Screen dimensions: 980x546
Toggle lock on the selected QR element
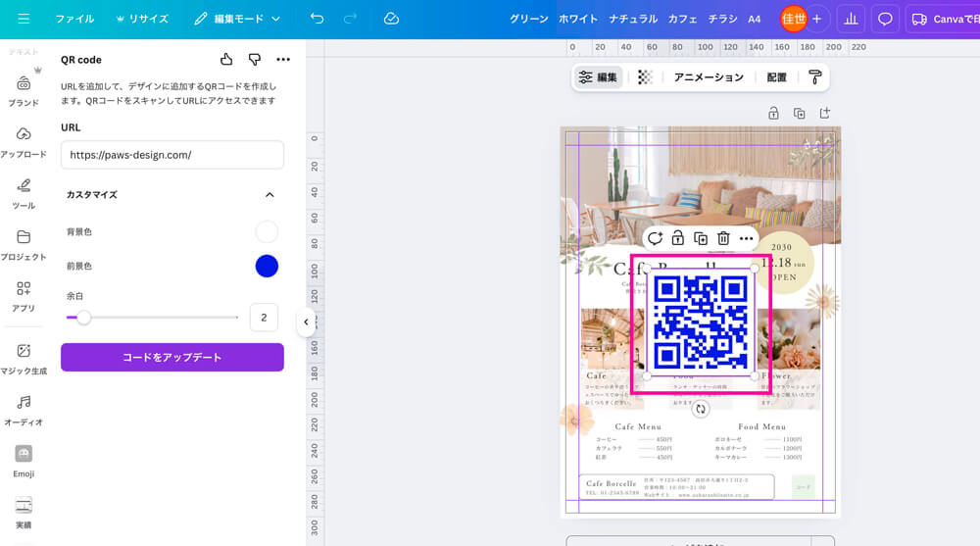point(678,238)
